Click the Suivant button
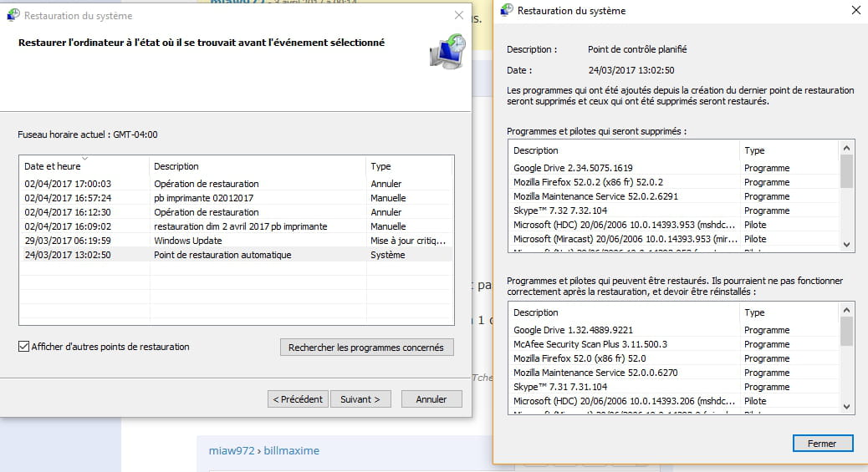The image size is (868, 472). coord(360,399)
